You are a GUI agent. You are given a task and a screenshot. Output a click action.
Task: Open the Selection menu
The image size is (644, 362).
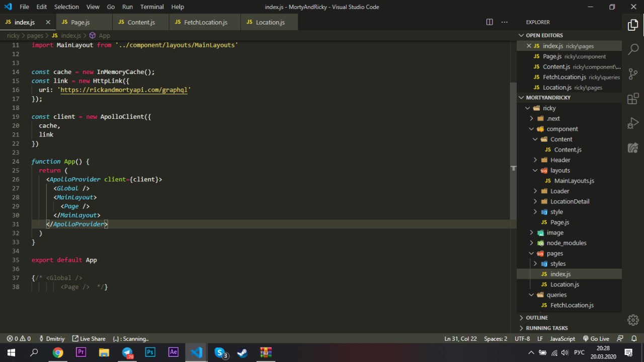coord(66,7)
